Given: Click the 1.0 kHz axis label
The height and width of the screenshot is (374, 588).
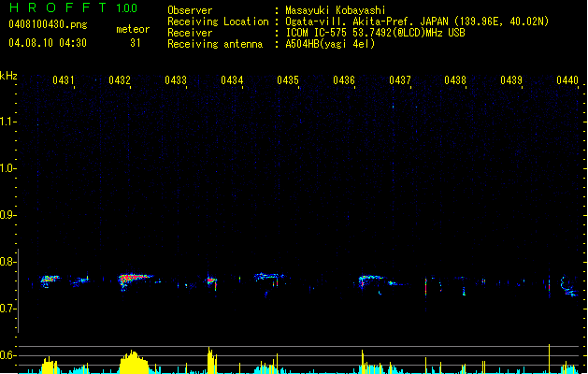Looking at the screenshot, I should pyautogui.click(x=7, y=168).
